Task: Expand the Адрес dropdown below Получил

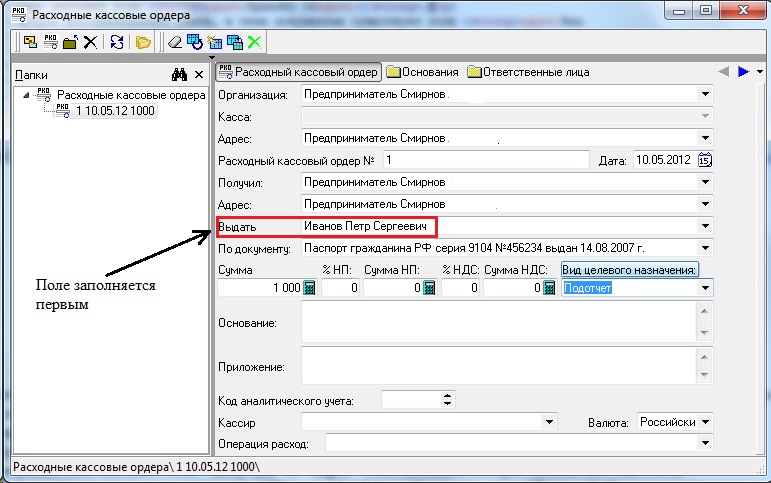Action: pos(705,204)
